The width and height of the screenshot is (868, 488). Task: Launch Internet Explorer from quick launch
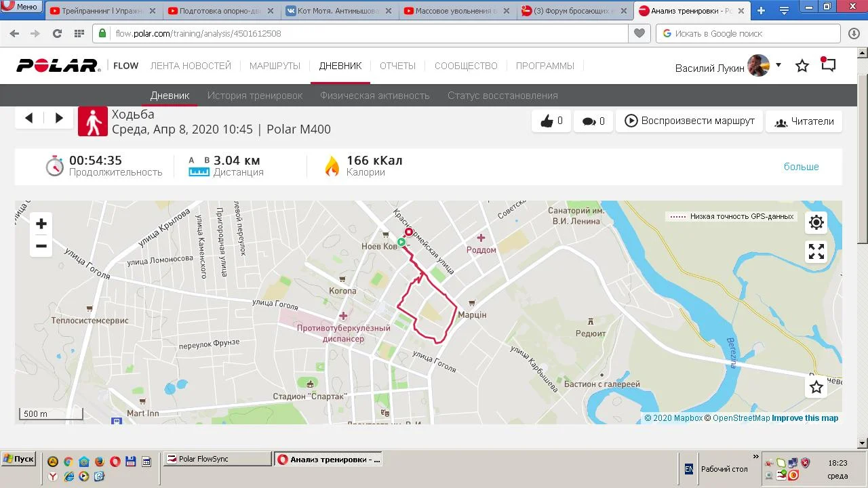coord(68,476)
